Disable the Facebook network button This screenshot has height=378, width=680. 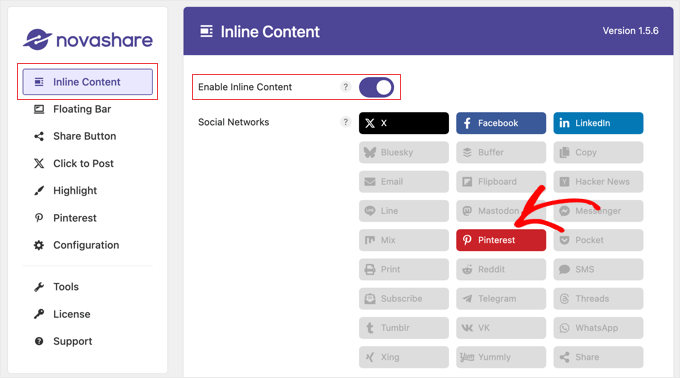(x=501, y=123)
